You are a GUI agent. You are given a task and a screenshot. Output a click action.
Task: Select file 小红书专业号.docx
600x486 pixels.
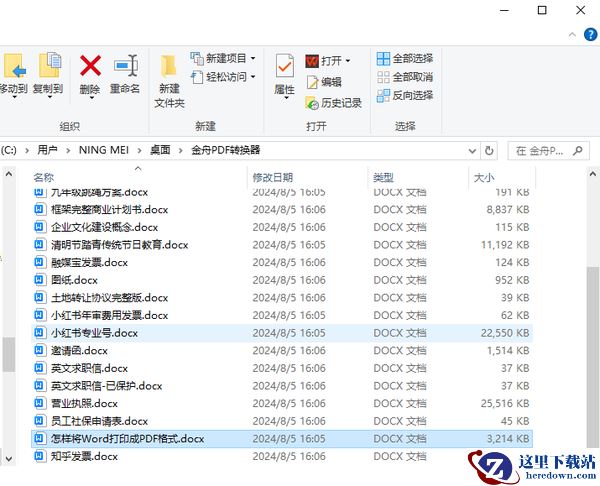pyautogui.click(x=282, y=333)
